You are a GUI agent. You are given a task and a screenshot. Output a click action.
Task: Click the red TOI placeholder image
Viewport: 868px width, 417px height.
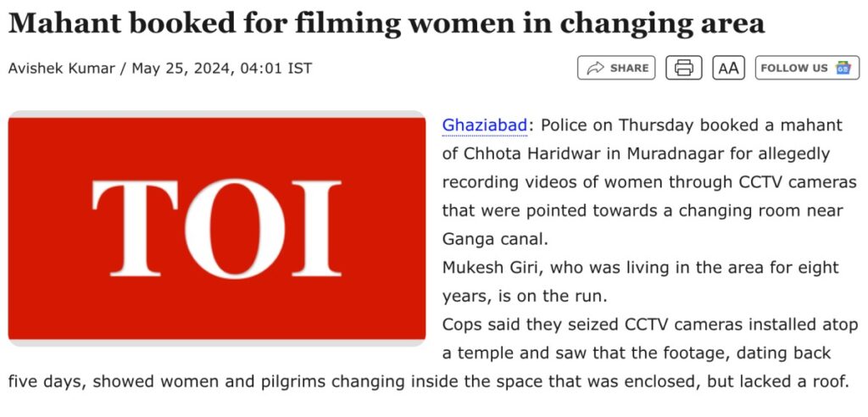[217, 228]
